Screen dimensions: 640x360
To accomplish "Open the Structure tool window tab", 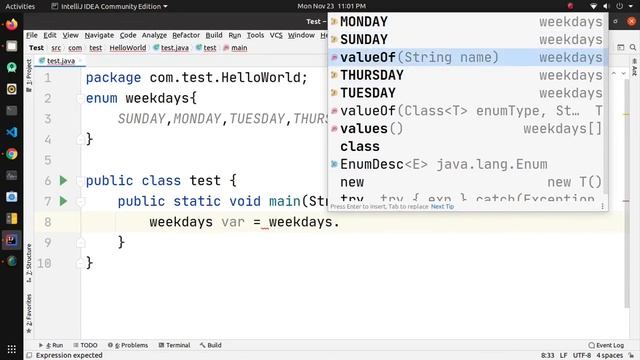I will pos(29,263).
